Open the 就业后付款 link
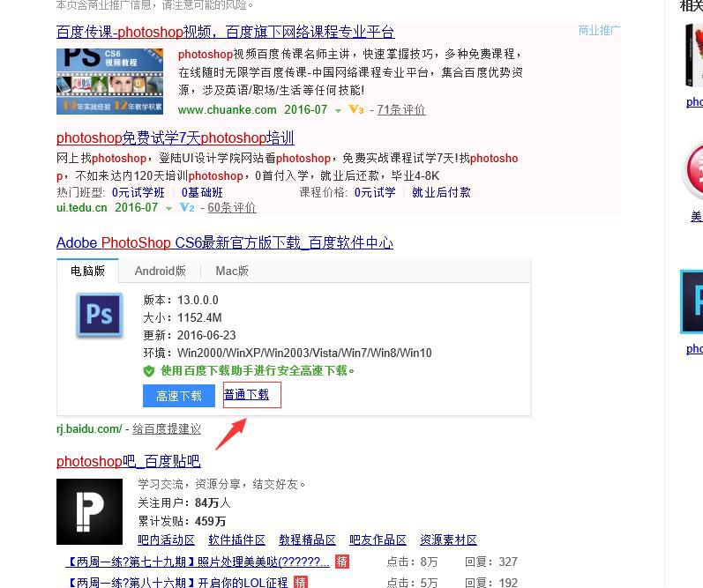 coord(441,192)
